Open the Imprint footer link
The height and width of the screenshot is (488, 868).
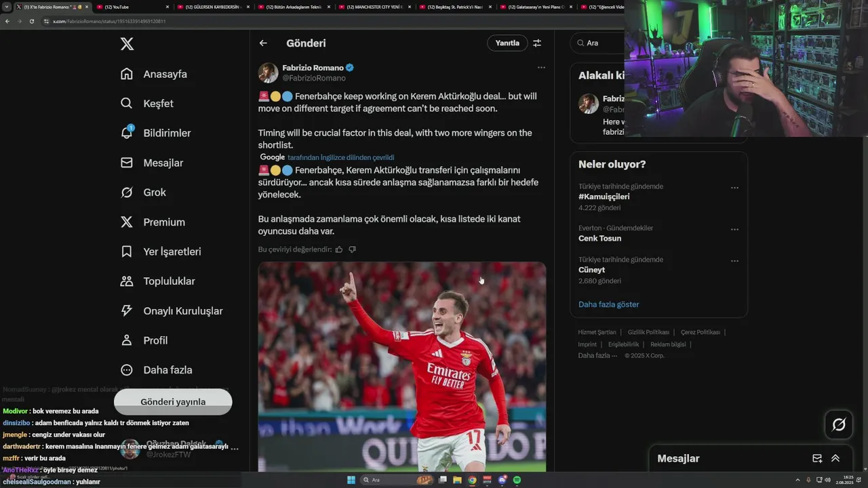pos(587,344)
